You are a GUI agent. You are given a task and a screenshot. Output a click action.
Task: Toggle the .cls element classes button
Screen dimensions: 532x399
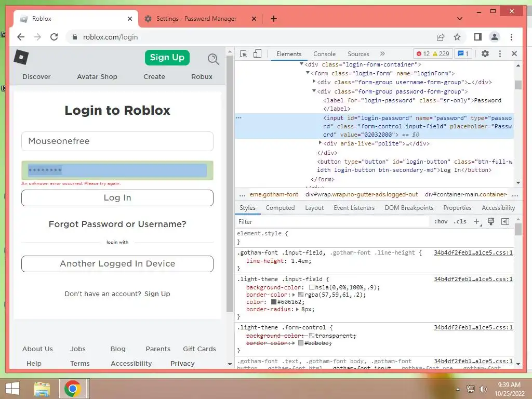[460, 221]
